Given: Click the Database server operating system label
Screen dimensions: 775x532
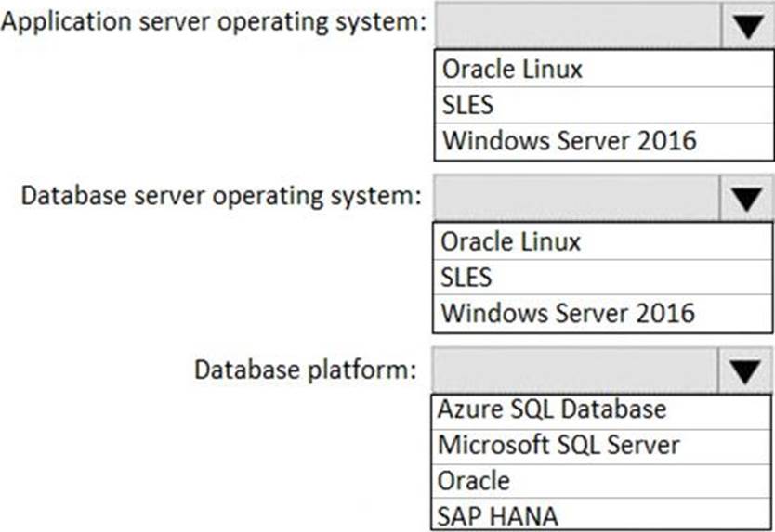Looking at the screenshot, I should [221, 197].
